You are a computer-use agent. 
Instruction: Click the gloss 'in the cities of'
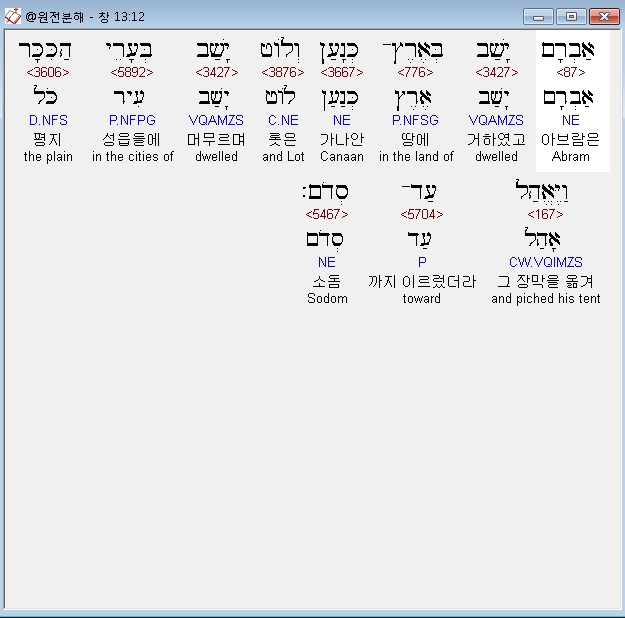click(132, 156)
